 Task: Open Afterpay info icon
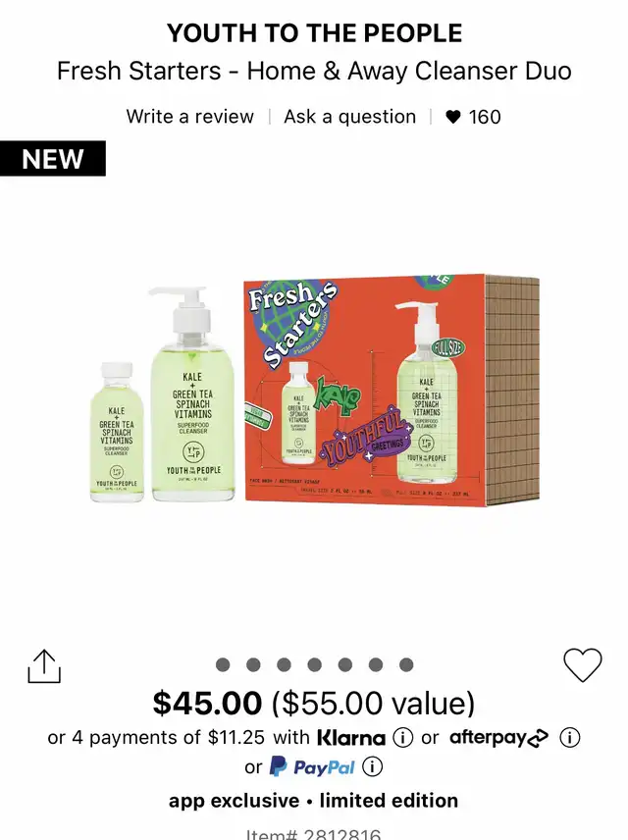pos(569,738)
